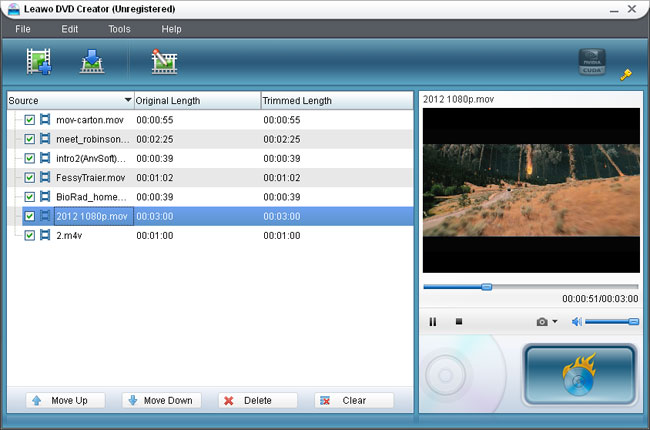This screenshot has width=650, height=430.
Task: Uncheck the meet_robinson checkbox
Action: point(29,139)
